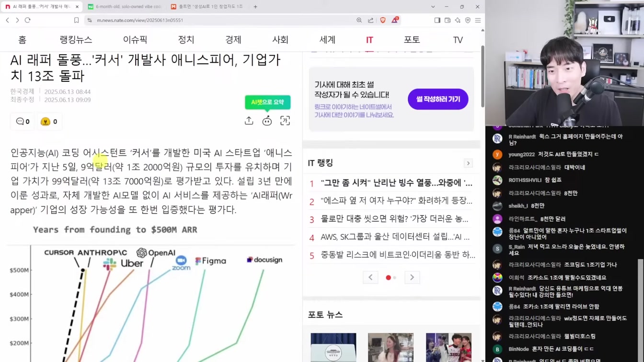The image size is (644, 362).
Task: Click the 썰 작성하러 가기 button
Action: click(x=438, y=99)
